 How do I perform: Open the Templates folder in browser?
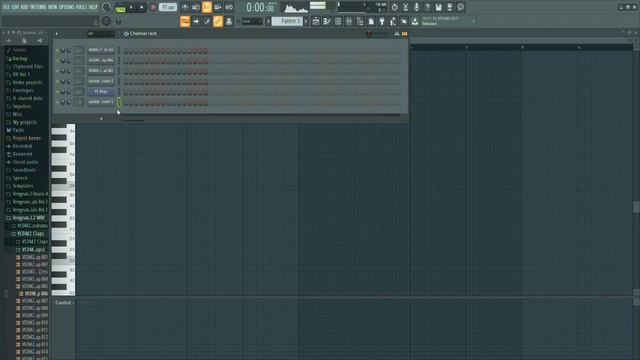(x=23, y=186)
